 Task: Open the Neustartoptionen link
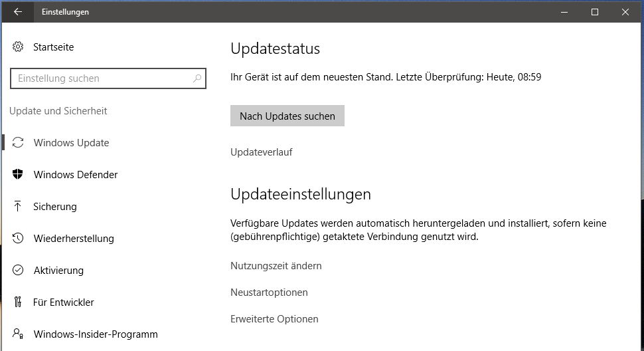(x=269, y=292)
